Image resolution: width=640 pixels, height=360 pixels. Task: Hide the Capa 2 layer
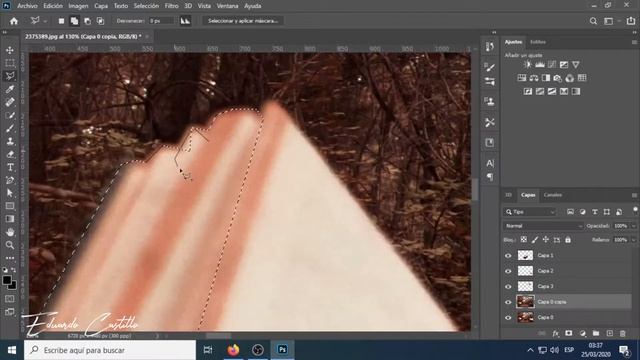508,271
